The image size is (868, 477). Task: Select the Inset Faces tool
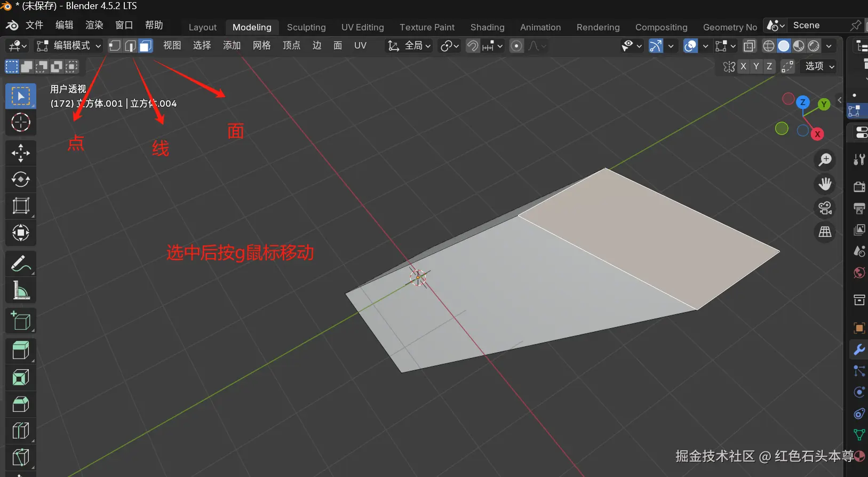click(x=21, y=378)
